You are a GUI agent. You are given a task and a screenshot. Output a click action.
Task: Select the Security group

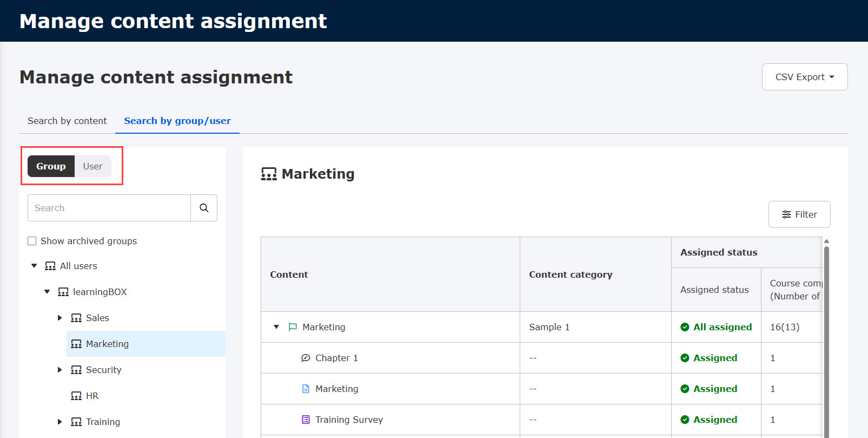104,370
